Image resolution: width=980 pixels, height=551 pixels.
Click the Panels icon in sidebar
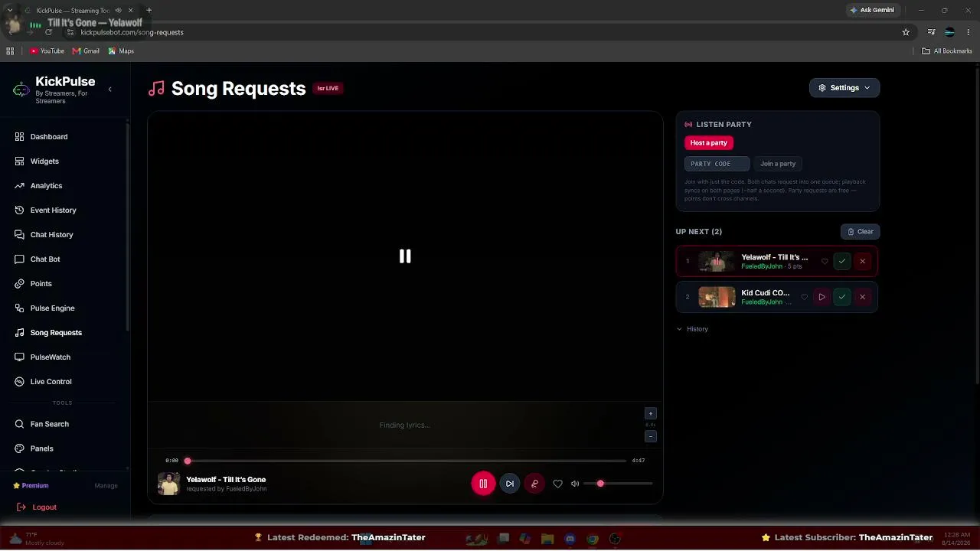20,448
